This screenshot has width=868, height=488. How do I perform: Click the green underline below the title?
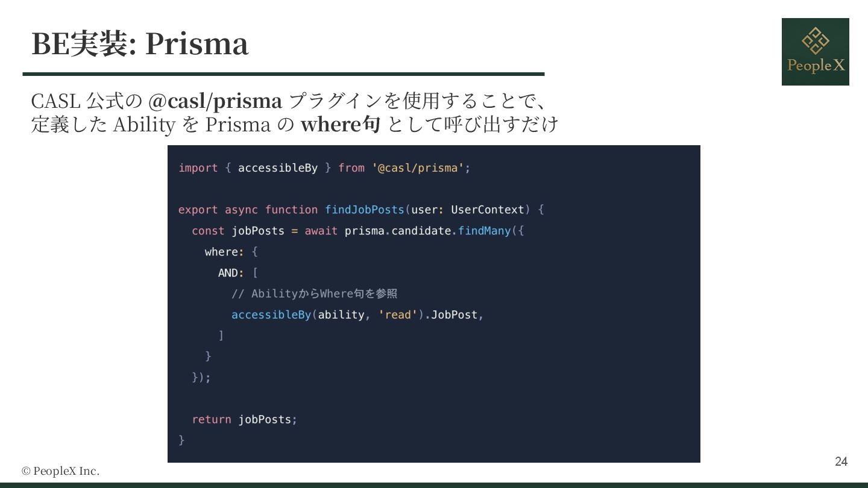[x=283, y=74]
